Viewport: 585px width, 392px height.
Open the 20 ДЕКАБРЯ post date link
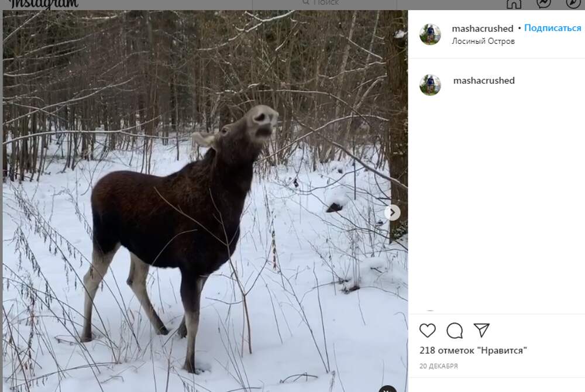click(x=439, y=366)
